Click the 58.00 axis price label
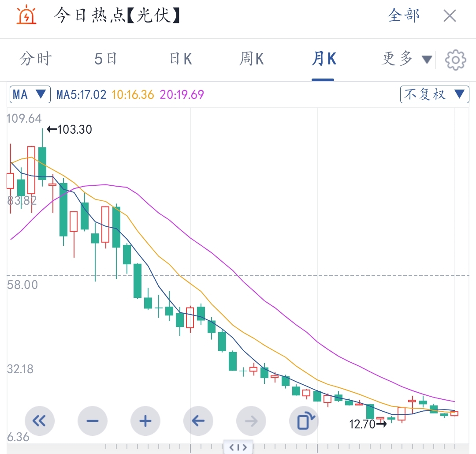 (x=22, y=285)
